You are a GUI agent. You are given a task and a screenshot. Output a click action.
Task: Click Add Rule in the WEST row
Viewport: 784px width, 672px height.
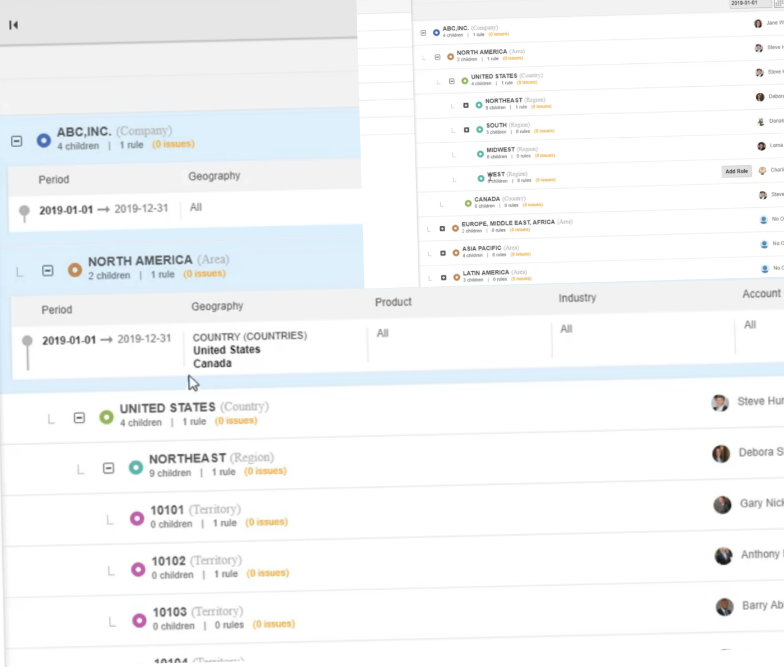point(736,171)
